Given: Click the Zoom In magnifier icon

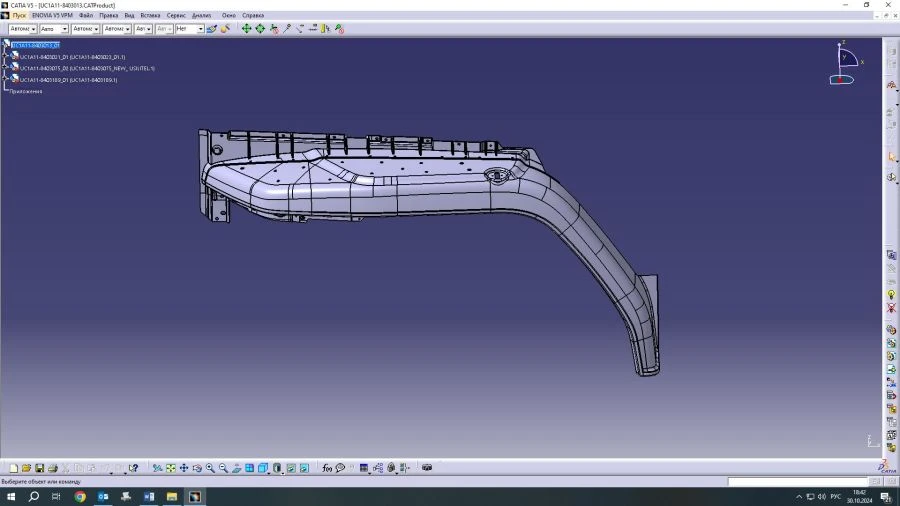Looking at the screenshot, I should 210,468.
